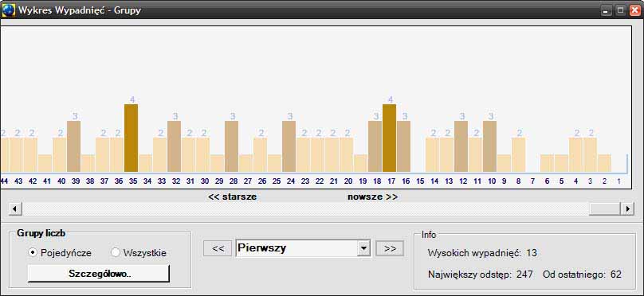Click the 'nowsze >>' label
644x296 pixels.
[372, 197]
